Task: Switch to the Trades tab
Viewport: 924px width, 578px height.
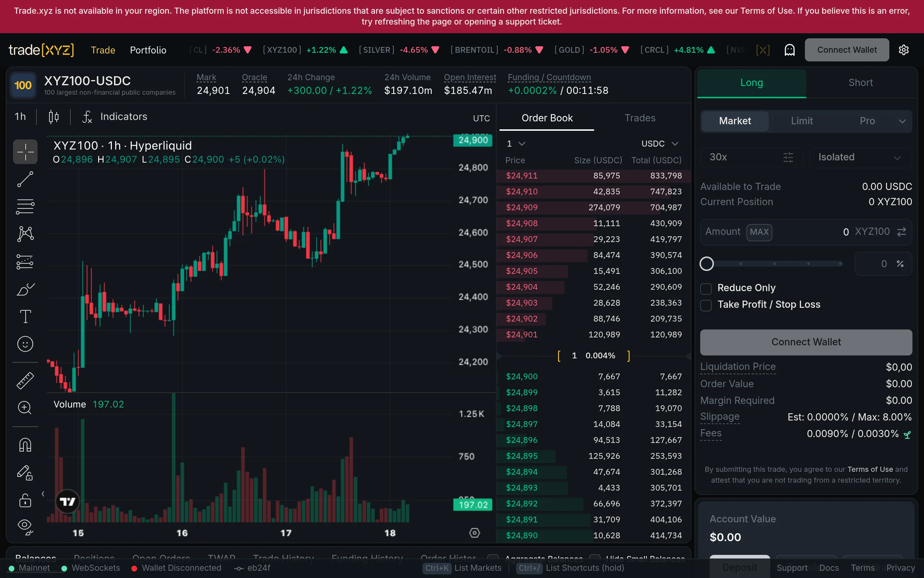Action: [x=640, y=118]
